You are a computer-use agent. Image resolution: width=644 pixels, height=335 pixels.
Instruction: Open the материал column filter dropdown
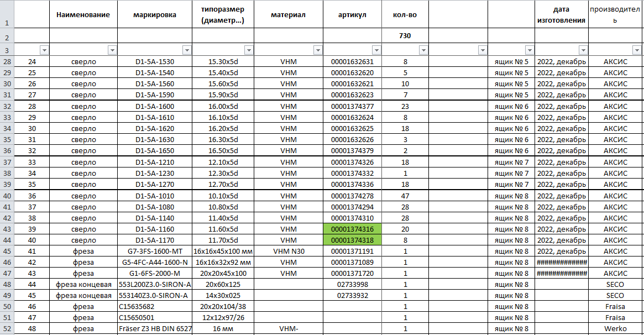[x=317, y=50]
